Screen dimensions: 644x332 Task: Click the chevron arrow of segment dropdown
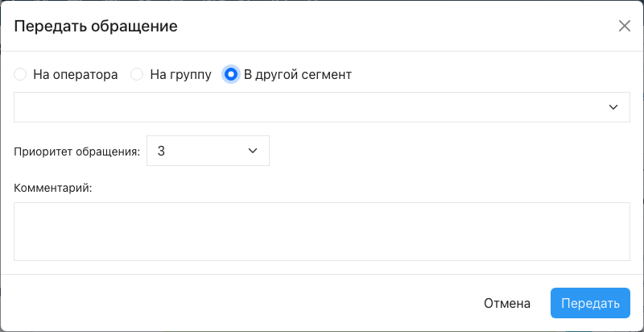coord(613,107)
